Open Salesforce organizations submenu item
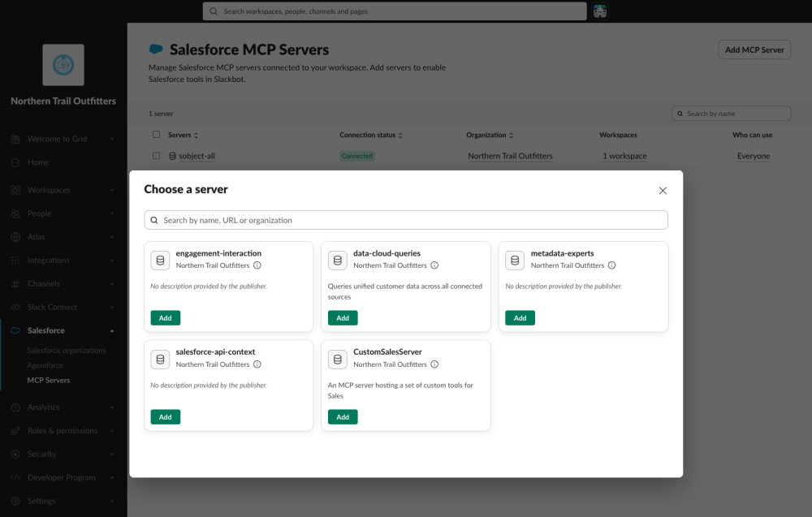Screen dimensions: 812x517 click(67, 351)
